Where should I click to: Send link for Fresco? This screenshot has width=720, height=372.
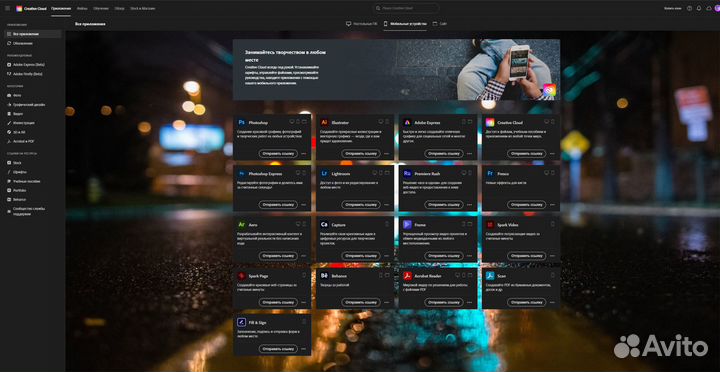[x=526, y=204]
